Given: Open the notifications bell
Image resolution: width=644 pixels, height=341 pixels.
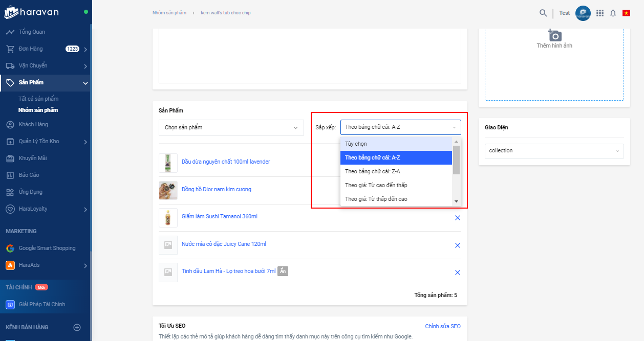Looking at the screenshot, I should pyautogui.click(x=613, y=13).
